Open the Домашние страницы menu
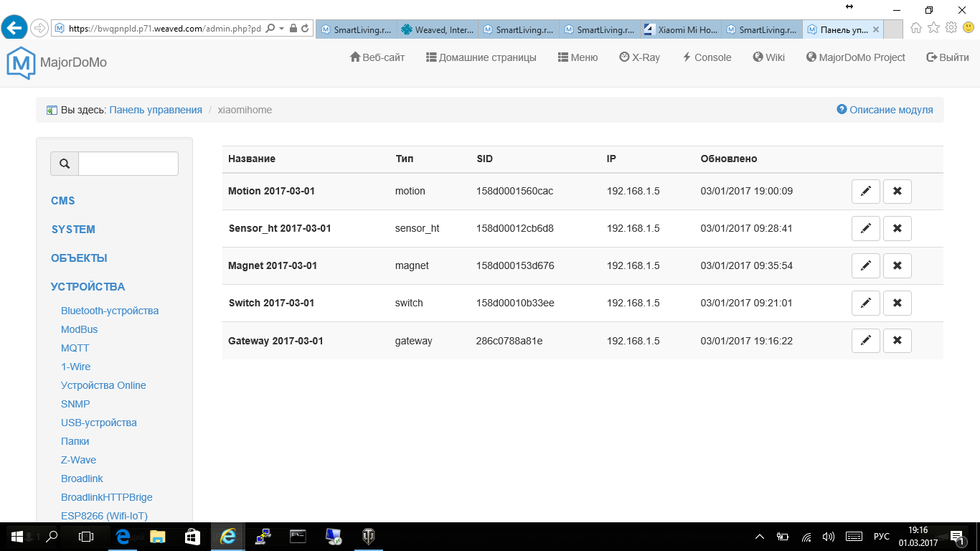This screenshot has height=551, width=980. click(481, 57)
